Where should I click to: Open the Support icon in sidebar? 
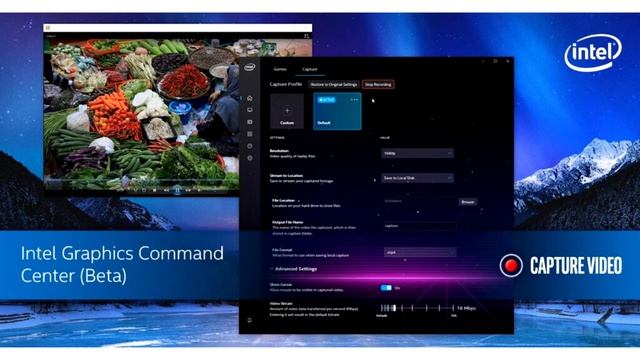(249, 146)
